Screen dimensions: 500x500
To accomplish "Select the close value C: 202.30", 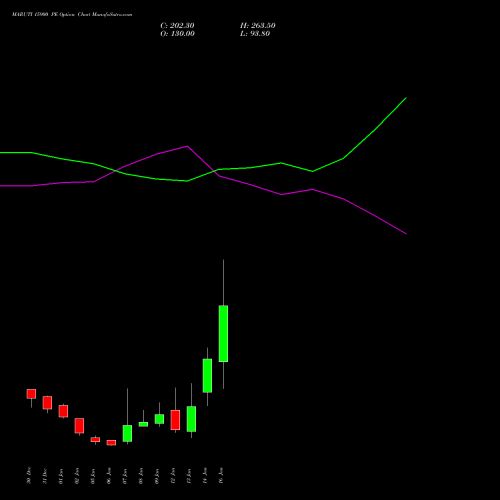I will [x=177, y=26].
